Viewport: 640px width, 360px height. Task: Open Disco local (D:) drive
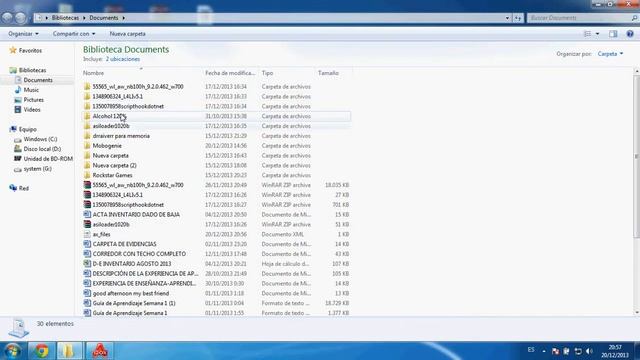42,149
